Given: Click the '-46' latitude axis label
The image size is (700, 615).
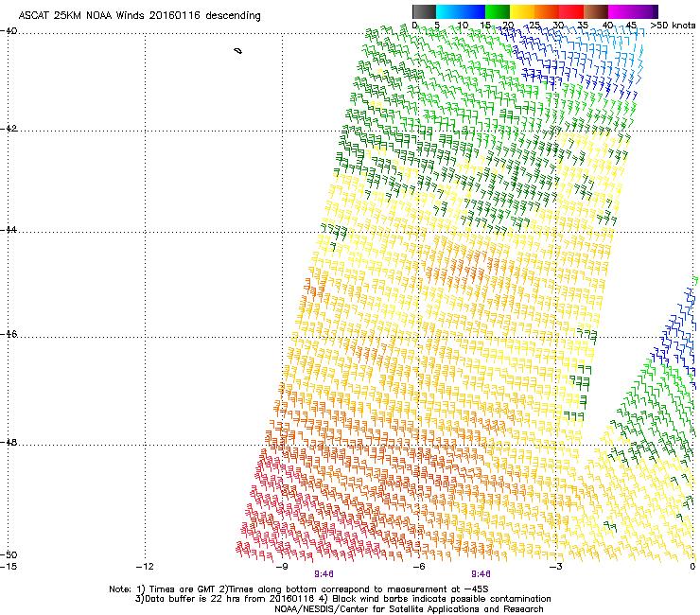Looking at the screenshot, I should coord(9,334).
